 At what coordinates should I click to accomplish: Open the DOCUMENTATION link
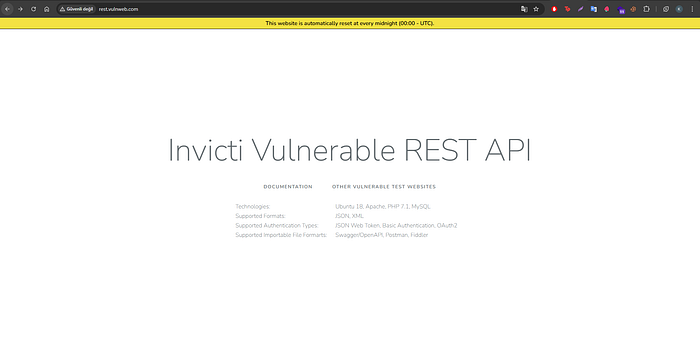coord(288,187)
